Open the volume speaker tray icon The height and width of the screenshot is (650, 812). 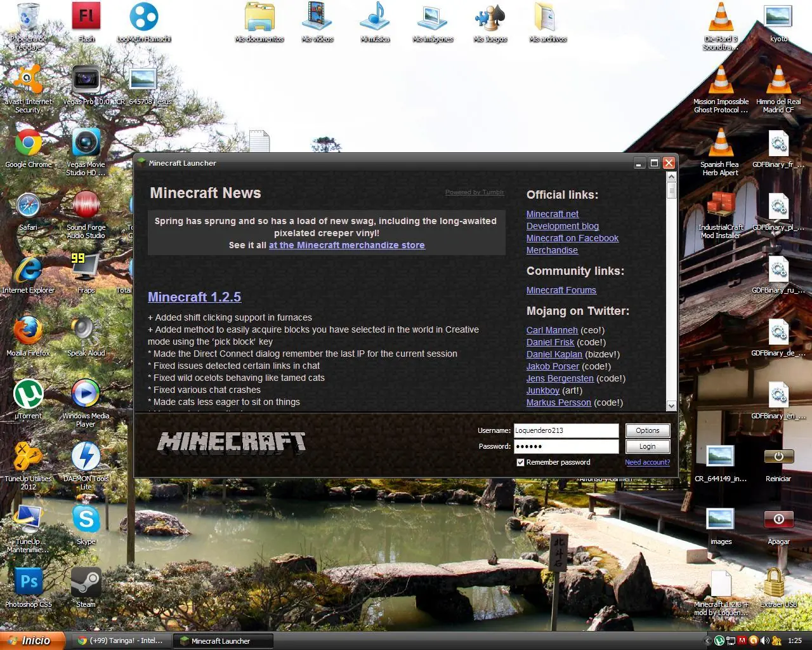(764, 640)
